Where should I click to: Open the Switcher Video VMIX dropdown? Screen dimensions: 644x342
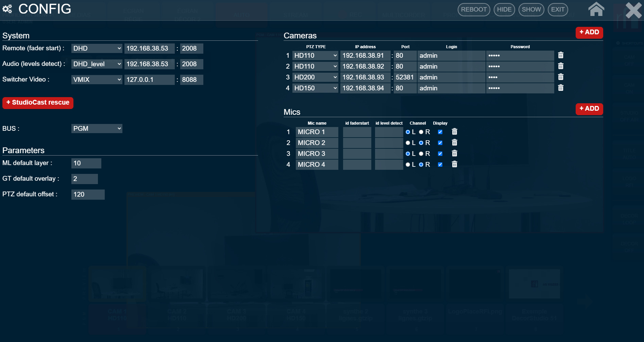pyautogui.click(x=97, y=79)
